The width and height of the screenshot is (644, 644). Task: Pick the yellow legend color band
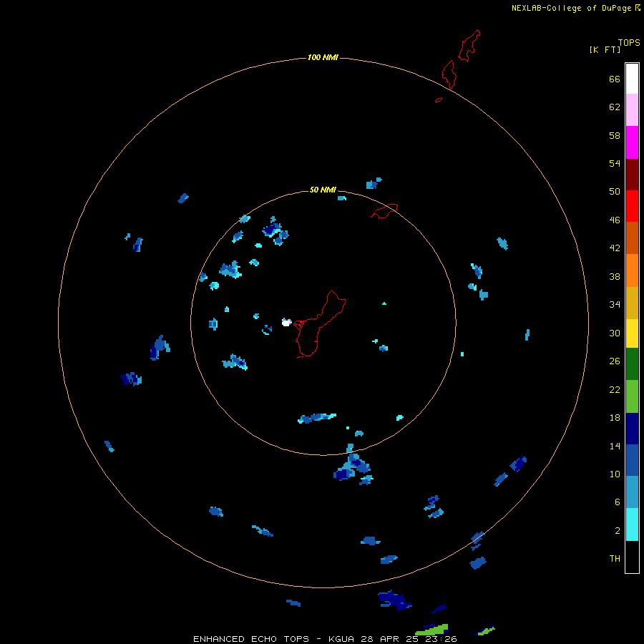click(632, 334)
